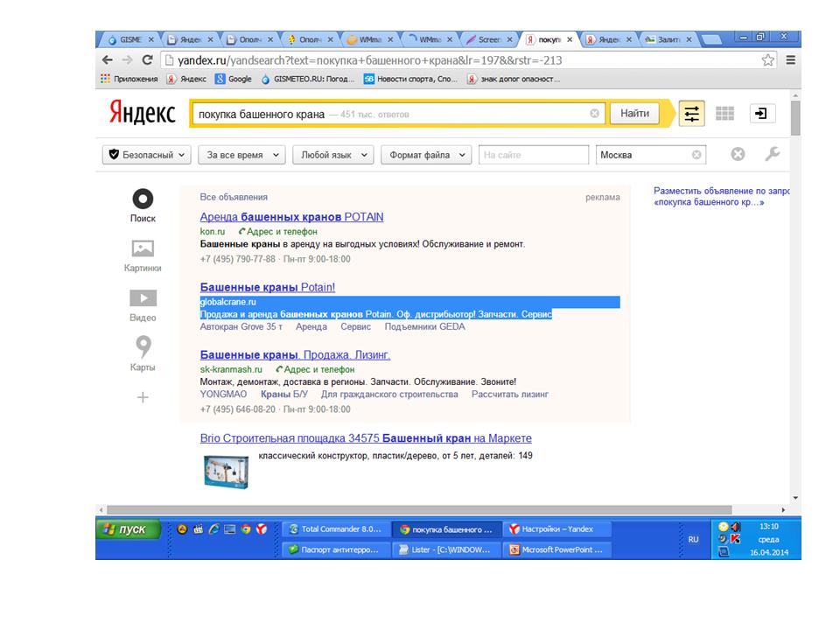Open Башенные краны. Продажа. Лизинг. link
This screenshot has width=840, height=630.
[295, 354]
